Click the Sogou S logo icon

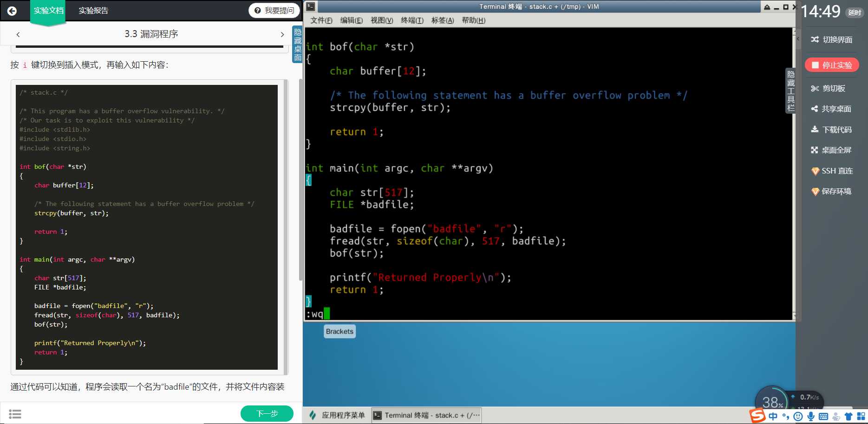pyautogui.click(x=757, y=416)
